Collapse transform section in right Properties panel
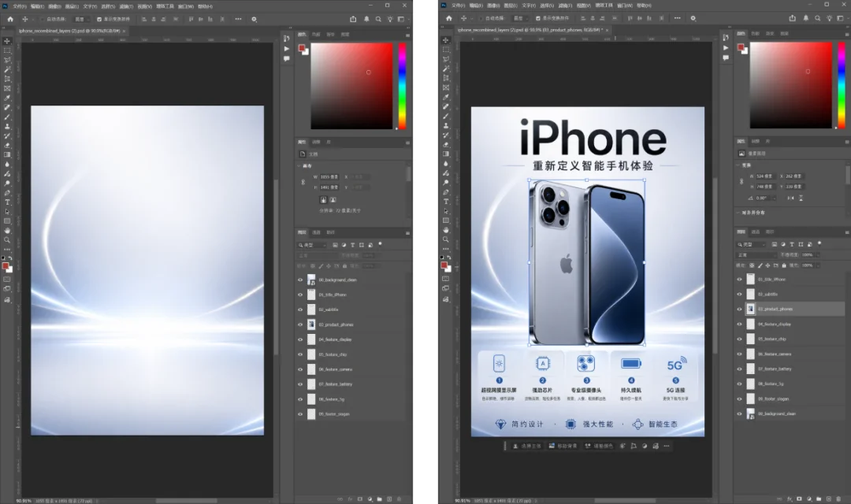 (x=738, y=165)
